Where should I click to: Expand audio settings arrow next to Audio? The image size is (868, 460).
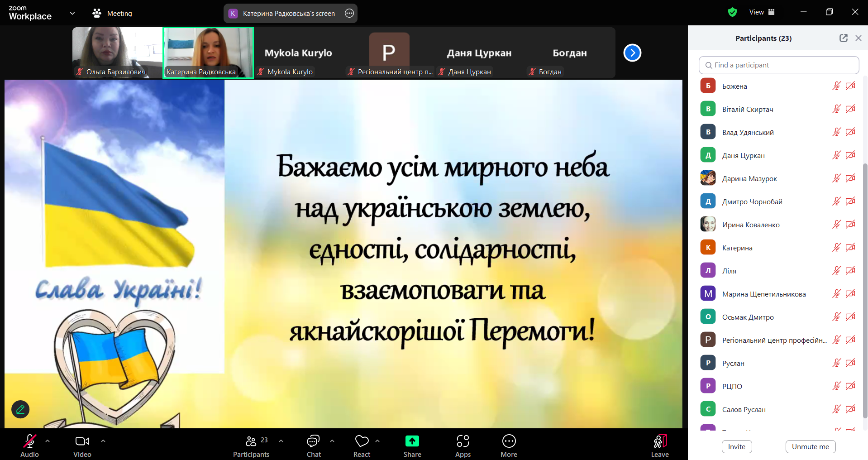pos(48,441)
